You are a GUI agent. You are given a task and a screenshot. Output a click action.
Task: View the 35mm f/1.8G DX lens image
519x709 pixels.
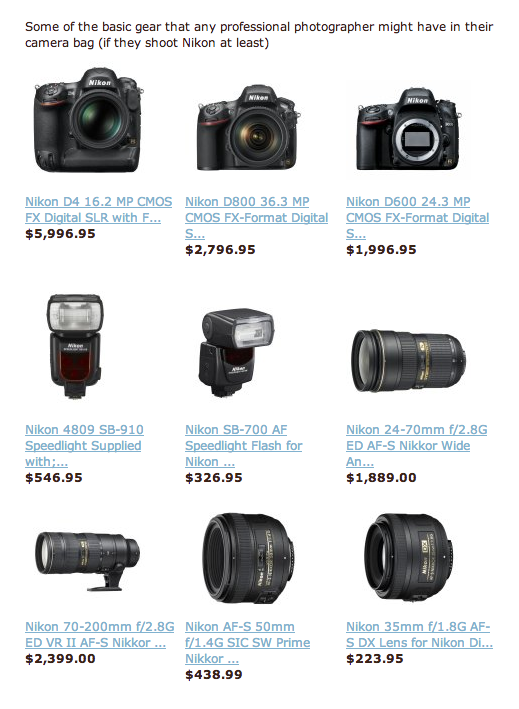coord(409,558)
